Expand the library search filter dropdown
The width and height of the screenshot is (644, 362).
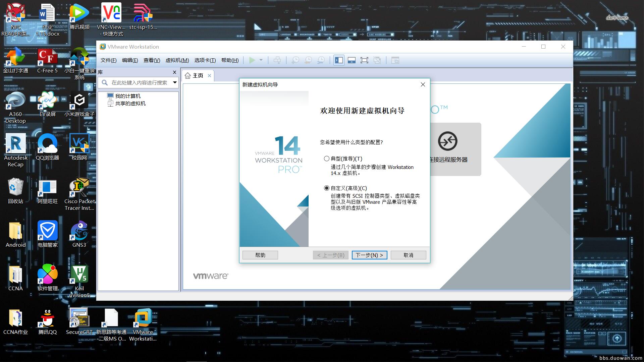pos(175,82)
